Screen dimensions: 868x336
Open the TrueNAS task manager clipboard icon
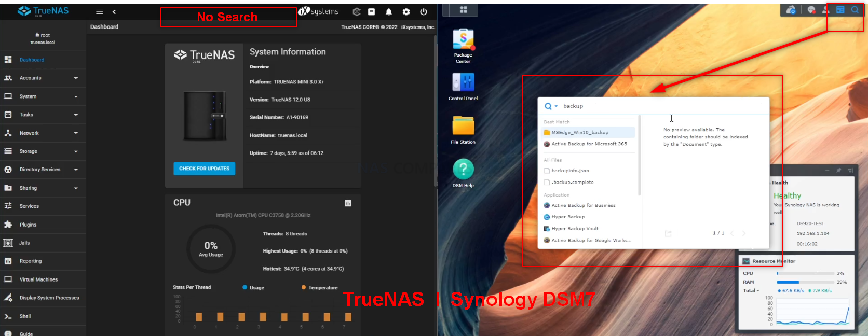[x=372, y=12]
